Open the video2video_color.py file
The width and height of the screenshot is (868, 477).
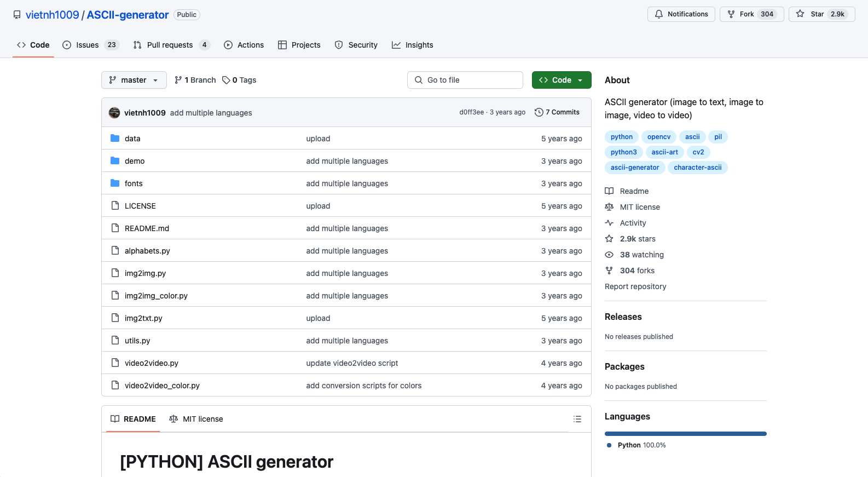(162, 386)
